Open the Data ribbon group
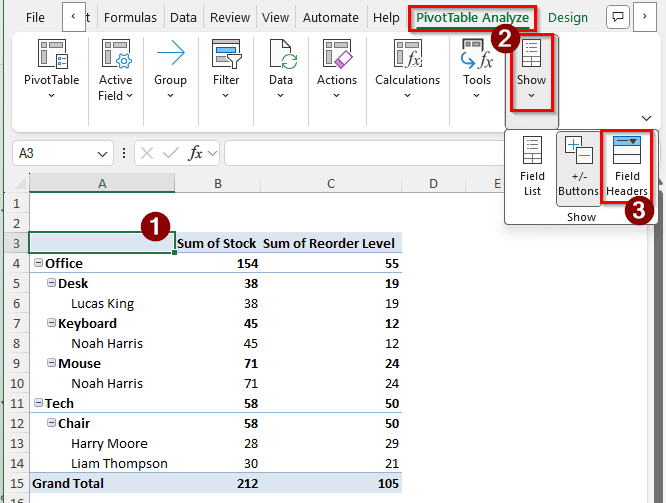This screenshot has height=503, width=666. coord(281,70)
